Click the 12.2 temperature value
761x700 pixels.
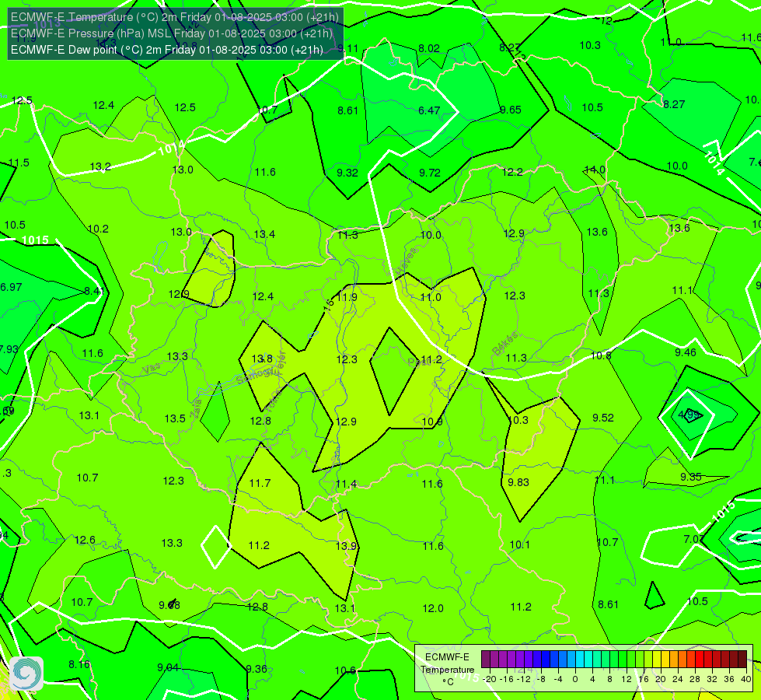point(512,172)
